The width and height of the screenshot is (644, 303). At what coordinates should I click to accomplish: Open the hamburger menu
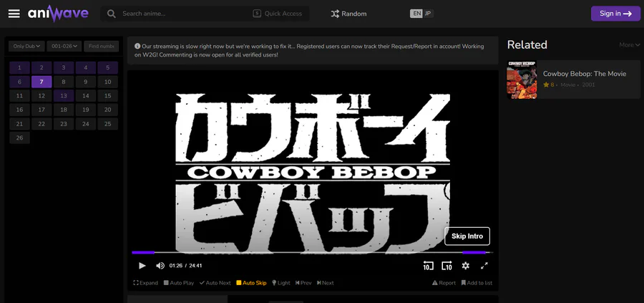[14, 14]
